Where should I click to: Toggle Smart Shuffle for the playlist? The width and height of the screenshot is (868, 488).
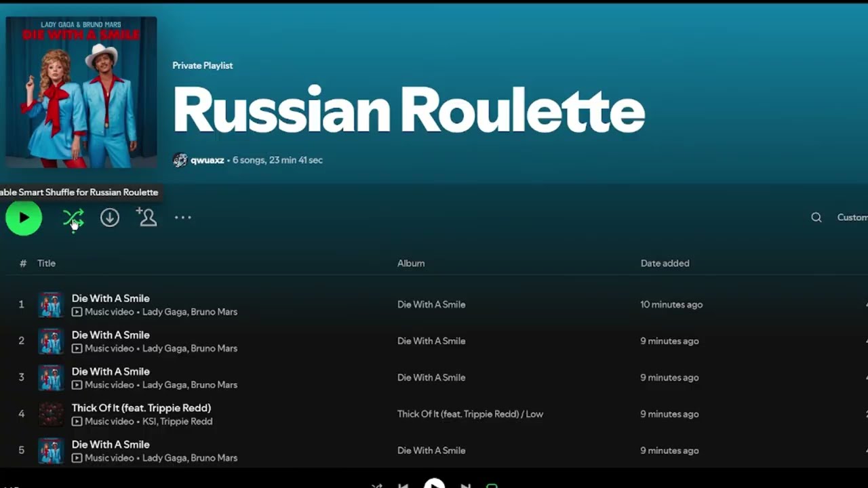pos(73,218)
